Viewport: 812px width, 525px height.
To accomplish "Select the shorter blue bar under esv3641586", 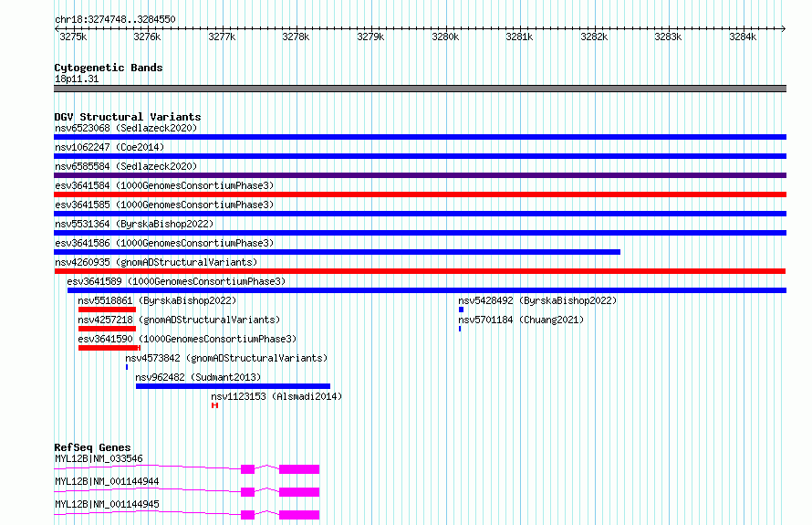I will [x=338, y=252].
